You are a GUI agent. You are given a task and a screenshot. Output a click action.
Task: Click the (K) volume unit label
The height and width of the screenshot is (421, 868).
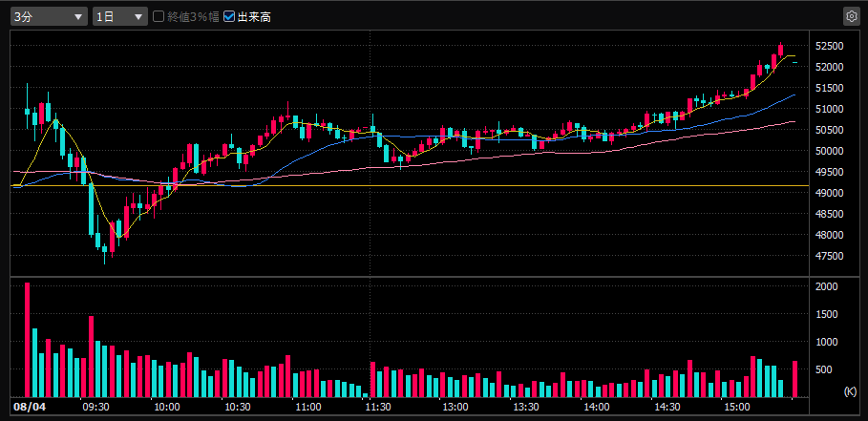[x=850, y=391]
